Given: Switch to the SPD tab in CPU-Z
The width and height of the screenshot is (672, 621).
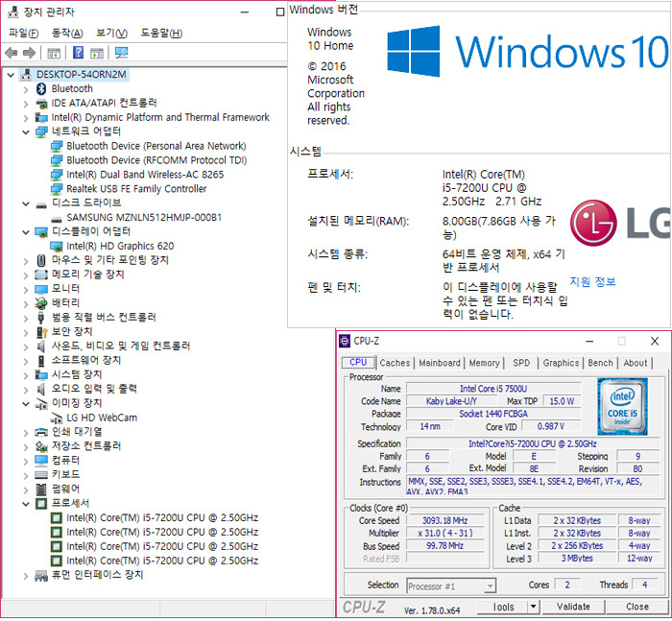Looking at the screenshot, I should tap(521, 363).
